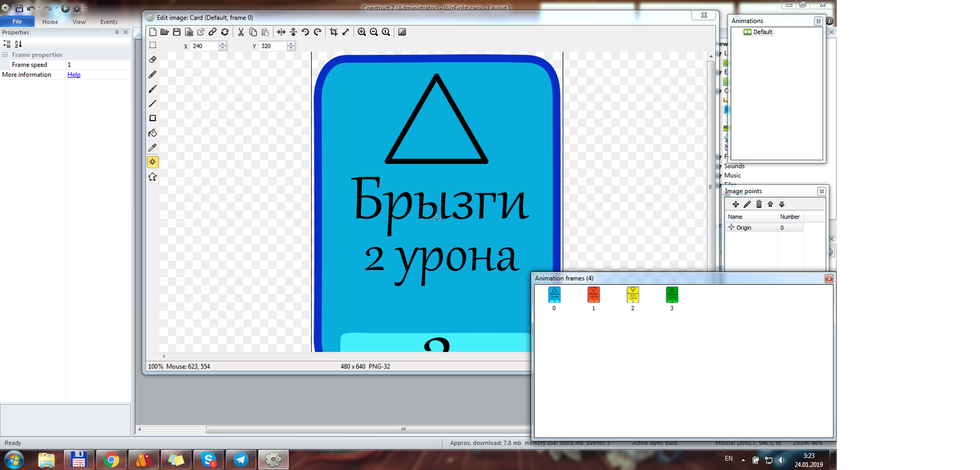Zoom in on the image
The width and height of the screenshot is (980, 470).
pyautogui.click(x=362, y=32)
